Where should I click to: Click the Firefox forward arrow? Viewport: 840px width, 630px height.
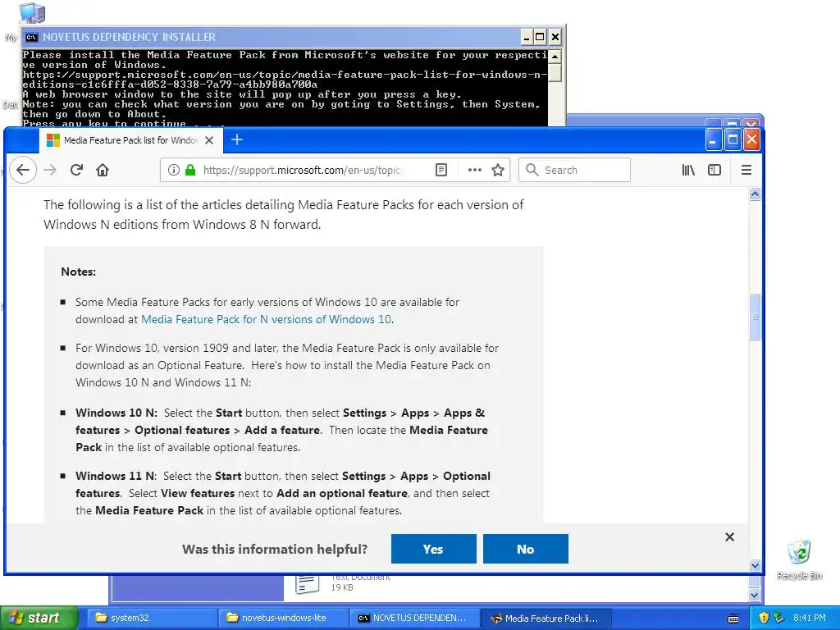pyautogui.click(x=50, y=171)
